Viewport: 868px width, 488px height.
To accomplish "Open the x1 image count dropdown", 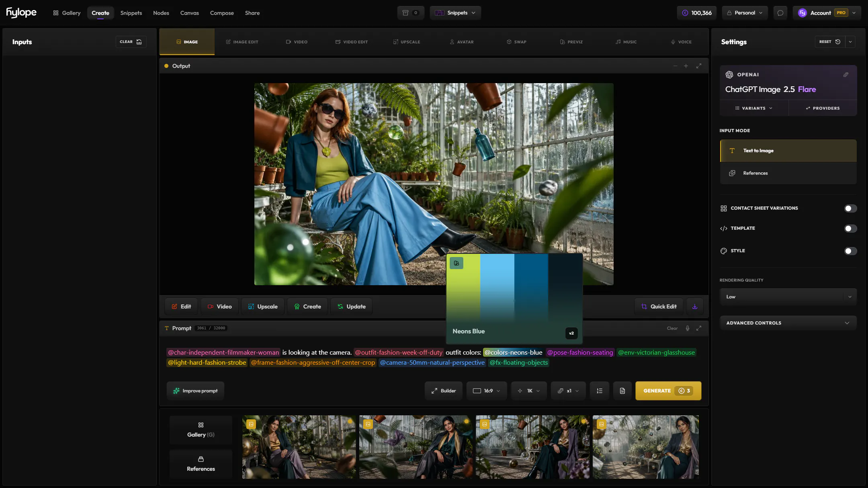I will 568,391.
